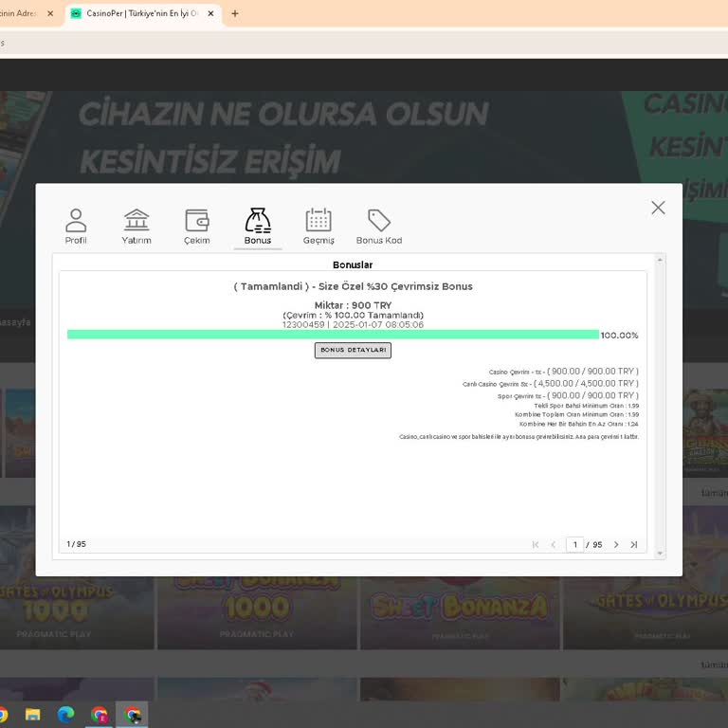Click the '12300459 | 2025-01-07 08:05:06' line
Screen dimensions: 728x728
[353, 324]
